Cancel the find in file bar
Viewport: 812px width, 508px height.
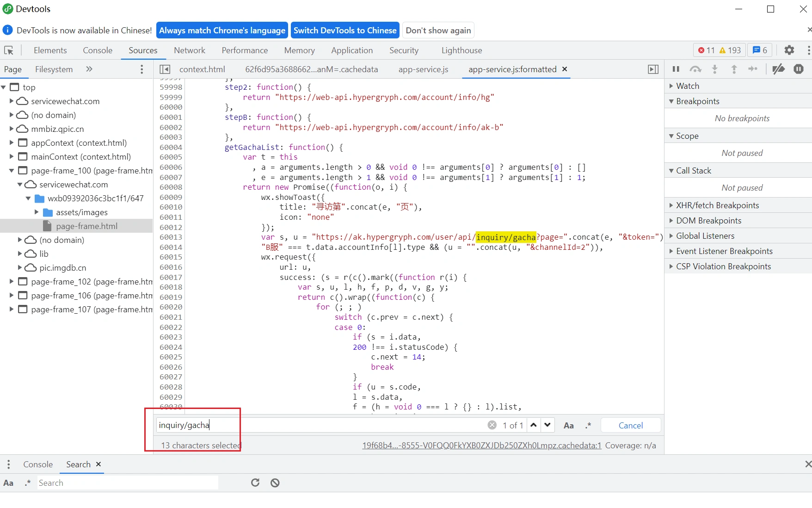(630, 426)
